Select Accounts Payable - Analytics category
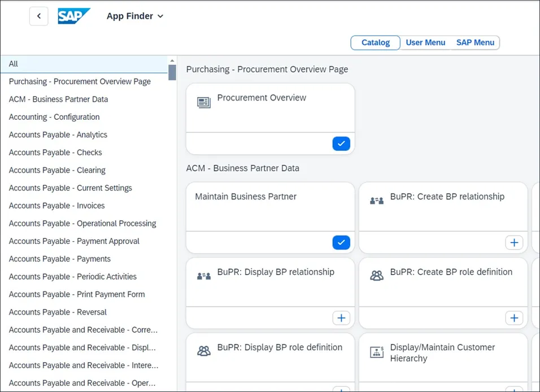Screen dimensions: 540x392 (x=84, y=135)
